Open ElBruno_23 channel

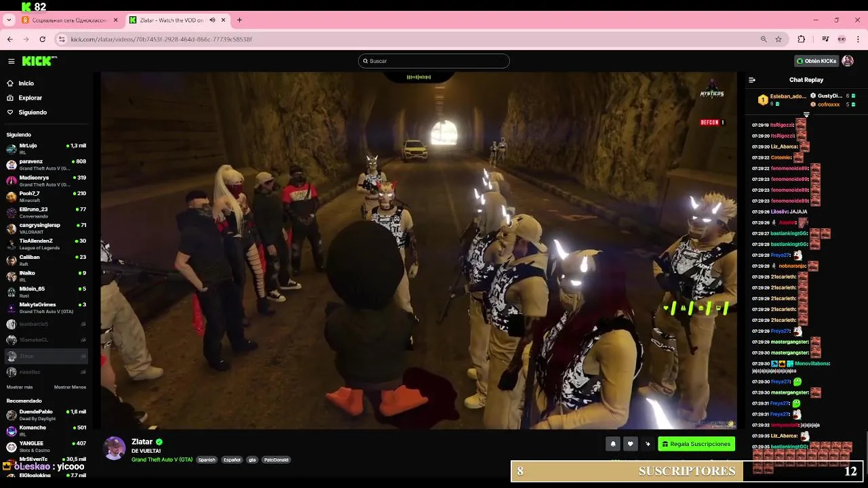click(x=46, y=213)
